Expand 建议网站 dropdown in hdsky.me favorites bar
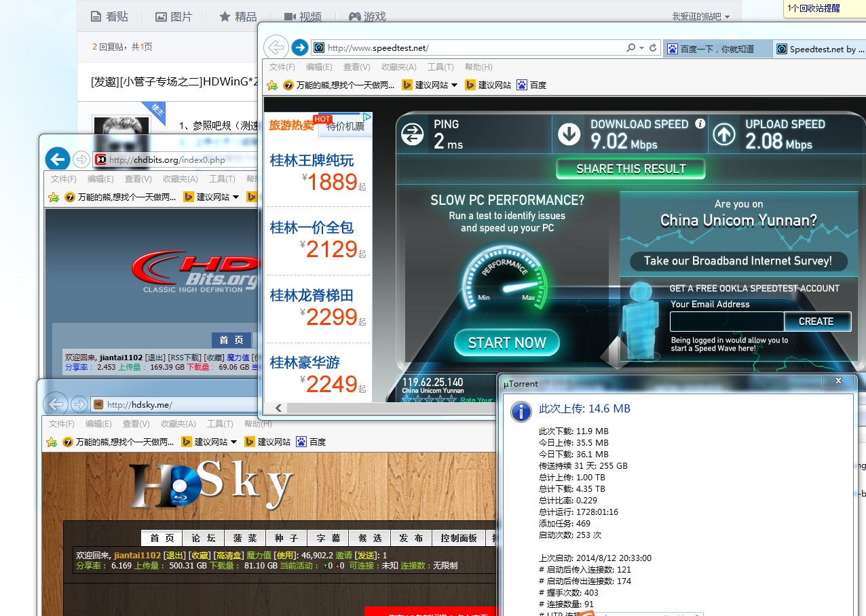The image size is (866, 616). tap(233, 442)
